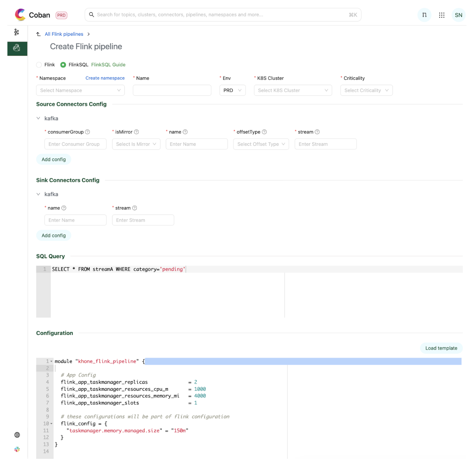Select the Flink radio option
476x462 pixels.
[x=39, y=65]
